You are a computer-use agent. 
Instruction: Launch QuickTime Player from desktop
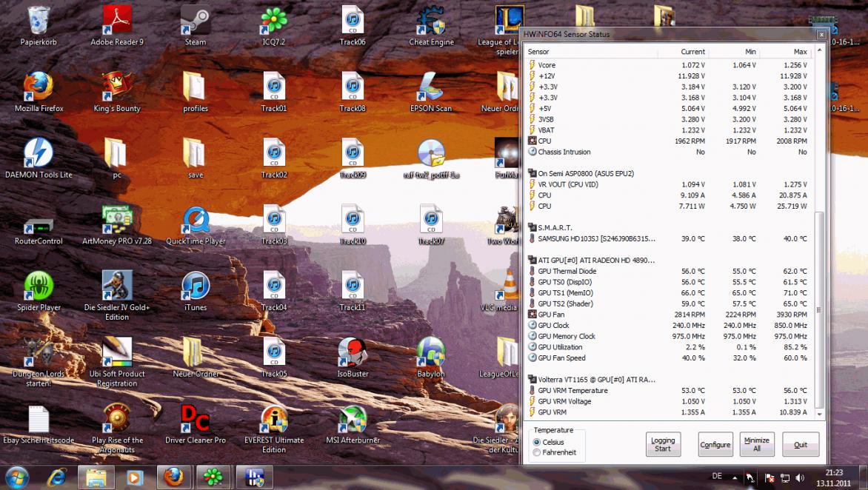[196, 224]
